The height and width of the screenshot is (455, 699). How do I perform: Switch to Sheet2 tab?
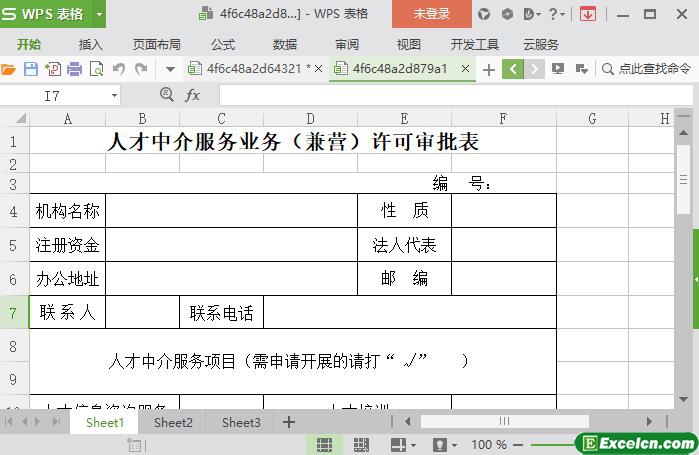(x=173, y=422)
